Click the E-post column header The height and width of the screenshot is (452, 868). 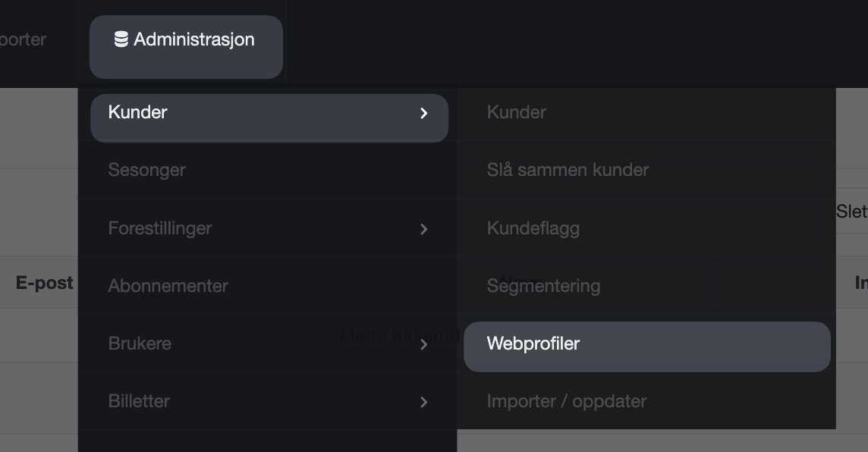(x=44, y=283)
